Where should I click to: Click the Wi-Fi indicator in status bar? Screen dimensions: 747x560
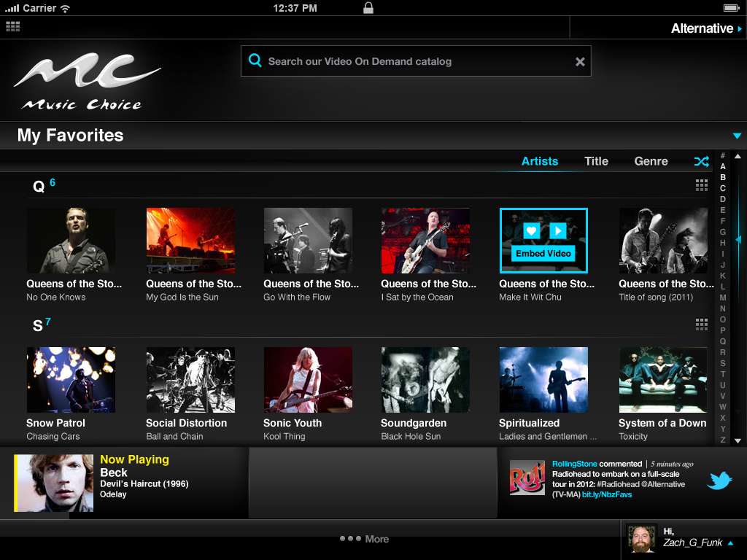click(65, 8)
